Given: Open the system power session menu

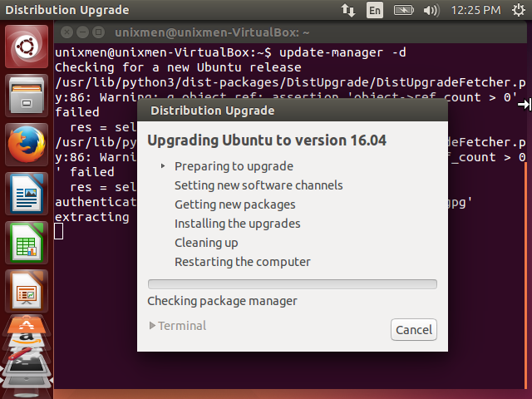Looking at the screenshot, I should coord(519,10).
